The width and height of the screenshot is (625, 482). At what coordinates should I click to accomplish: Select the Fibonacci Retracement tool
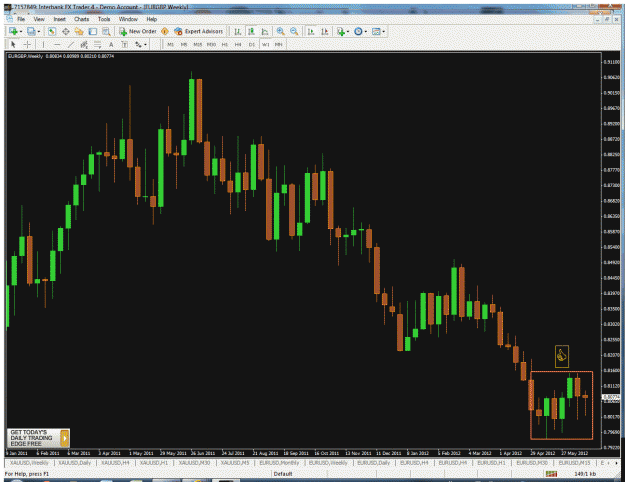click(x=98, y=45)
